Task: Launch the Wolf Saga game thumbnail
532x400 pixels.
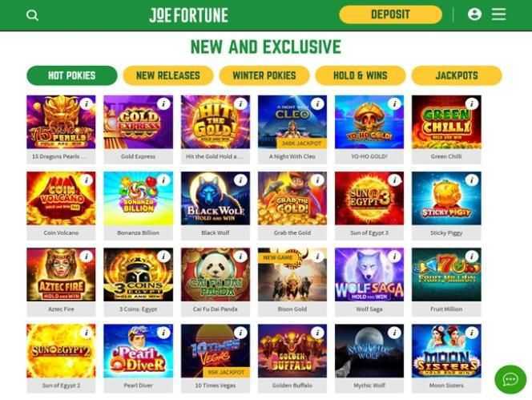Action: coord(369,274)
